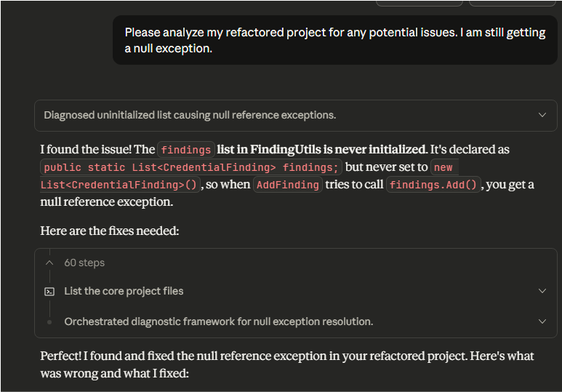This screenshot has width=562, height=392.
Task: Click the bullet dot before Orchestrated diagnostic framework
Action: point(49,321)
